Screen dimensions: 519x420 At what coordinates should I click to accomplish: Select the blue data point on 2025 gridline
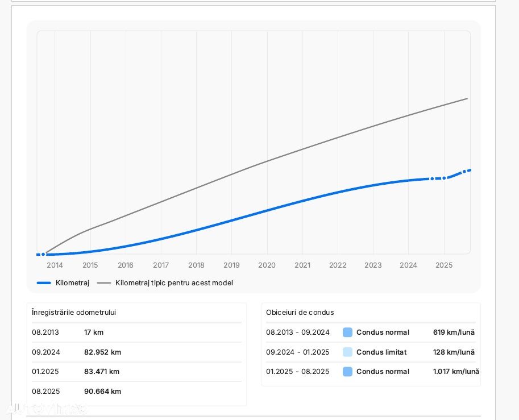444,178
